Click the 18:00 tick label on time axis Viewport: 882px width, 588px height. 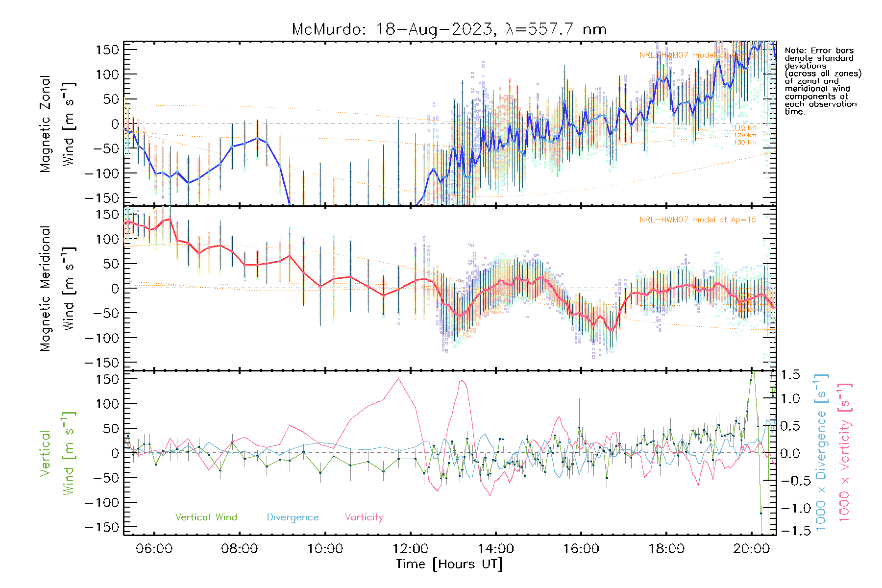(666, 549)
